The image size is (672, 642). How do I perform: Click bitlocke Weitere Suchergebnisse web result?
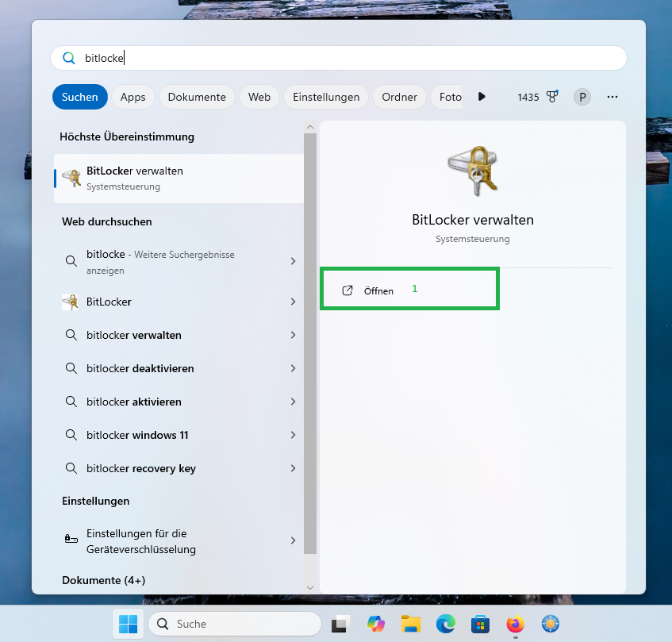coord(179,262)
